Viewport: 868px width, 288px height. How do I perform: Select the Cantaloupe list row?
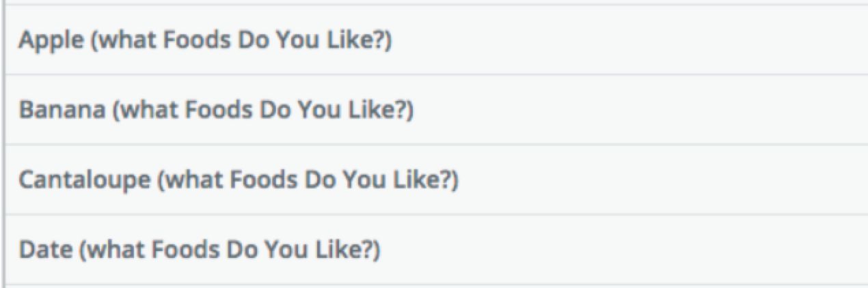(x=436, y=180)
